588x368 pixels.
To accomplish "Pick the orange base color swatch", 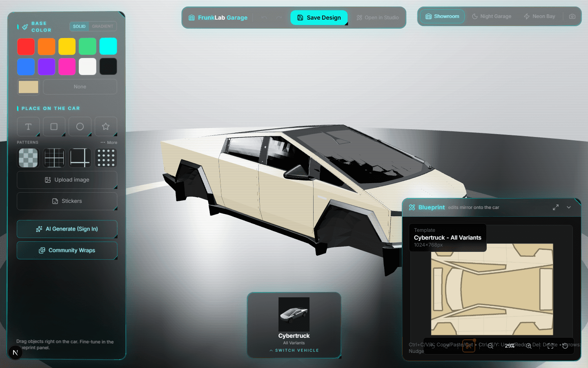I will [x=47, y=46].
